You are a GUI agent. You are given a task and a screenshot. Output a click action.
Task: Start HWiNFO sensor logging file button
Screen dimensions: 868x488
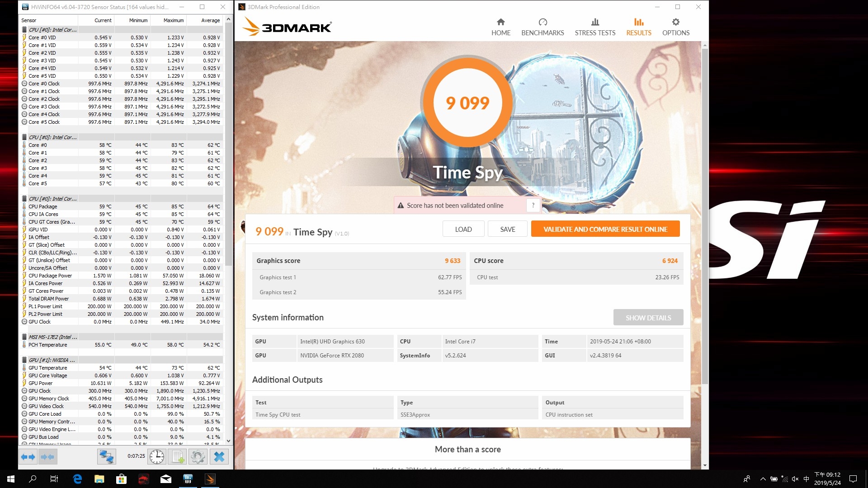[x=178, y=457]
